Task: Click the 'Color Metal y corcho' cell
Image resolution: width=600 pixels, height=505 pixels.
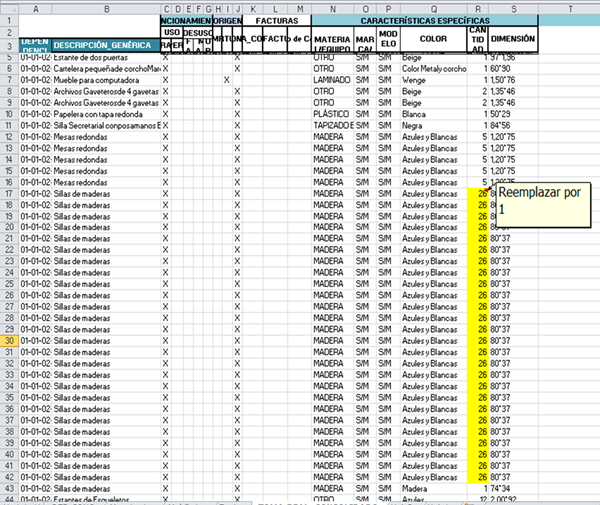Action: [432, 68]
